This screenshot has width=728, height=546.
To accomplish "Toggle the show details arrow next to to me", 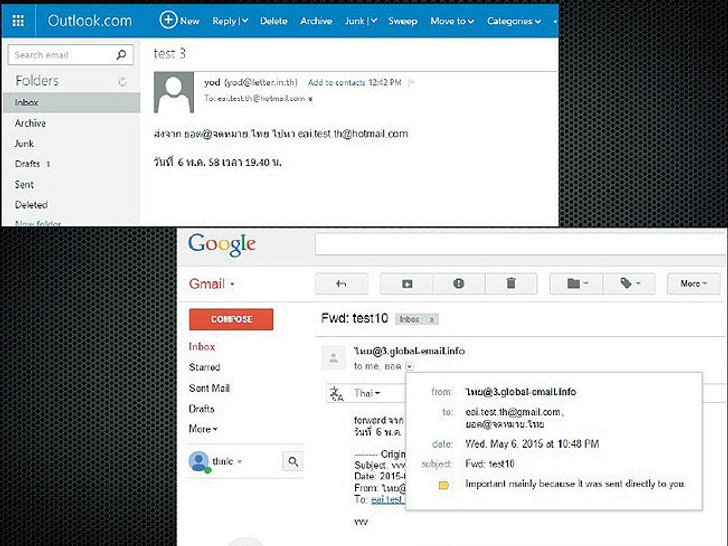I will click(409, 366).
